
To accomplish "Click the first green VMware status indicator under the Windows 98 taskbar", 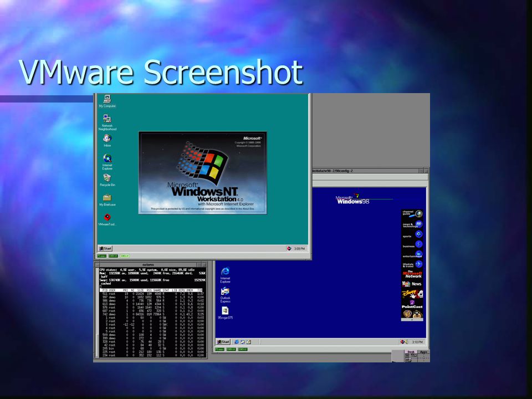I will click(219, 349).
